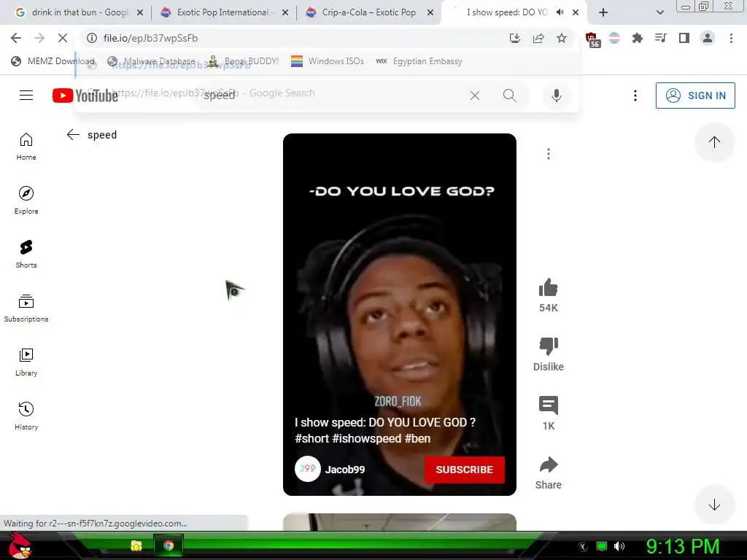Open the volume tray icon
This screenshot has width=747, height=560.
click(x=619, y=546)
